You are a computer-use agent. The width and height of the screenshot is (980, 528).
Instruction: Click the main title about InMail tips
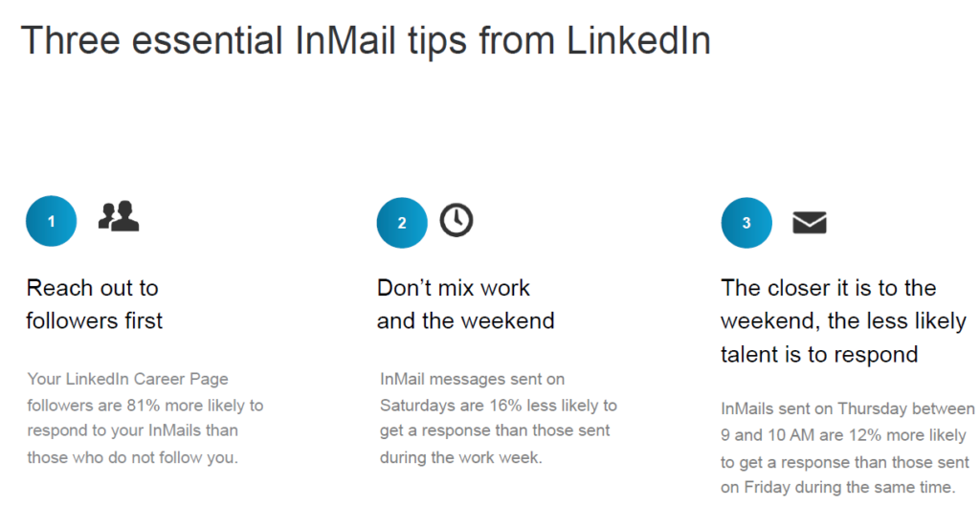coord(366,41)
